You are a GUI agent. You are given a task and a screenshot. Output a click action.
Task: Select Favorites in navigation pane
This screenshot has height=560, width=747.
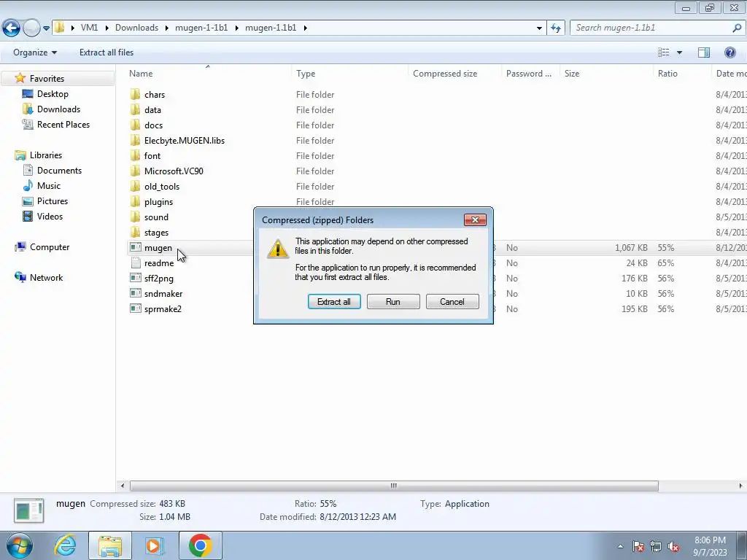[47, 79]
